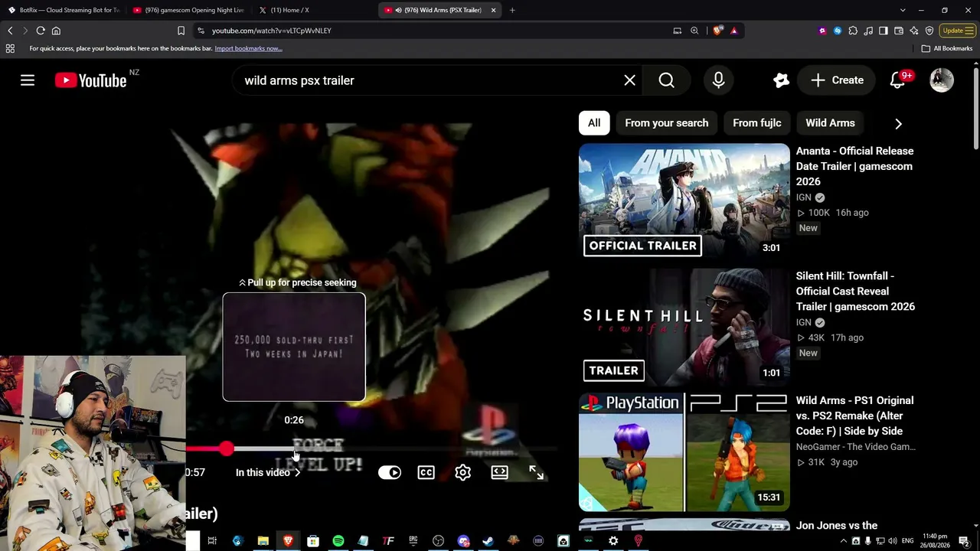The height and width of the screenshot is (551, 980).
Task: Open 'Ananta - Official Release Date Trailer' title
Action: (x=854, y=166)
